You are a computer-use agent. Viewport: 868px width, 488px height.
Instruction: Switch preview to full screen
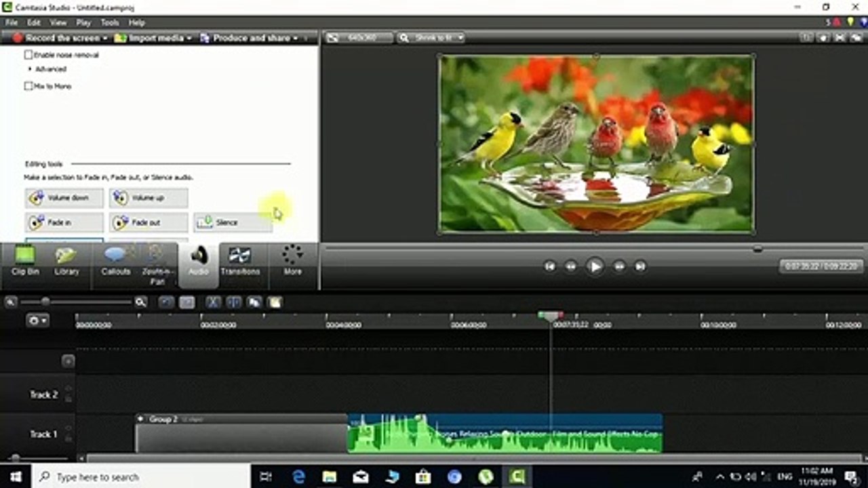(840, 38)
